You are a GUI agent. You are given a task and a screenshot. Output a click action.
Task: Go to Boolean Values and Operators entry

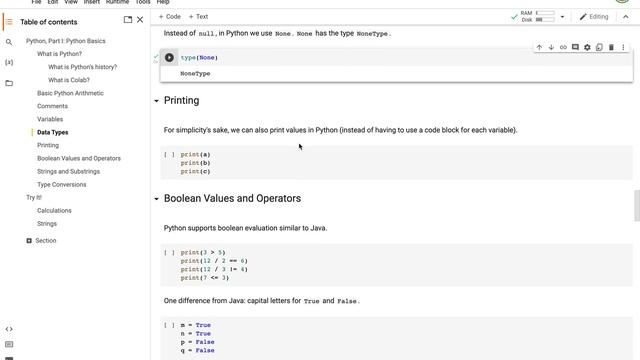point(79,158)
